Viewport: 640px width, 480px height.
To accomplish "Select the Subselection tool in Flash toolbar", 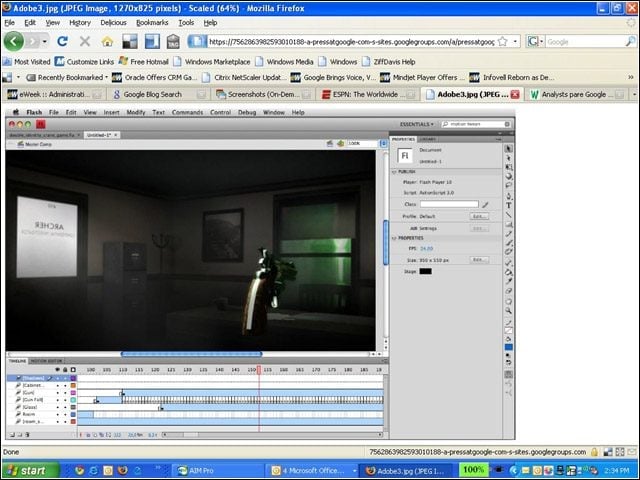I will click(x=509, y=158).
